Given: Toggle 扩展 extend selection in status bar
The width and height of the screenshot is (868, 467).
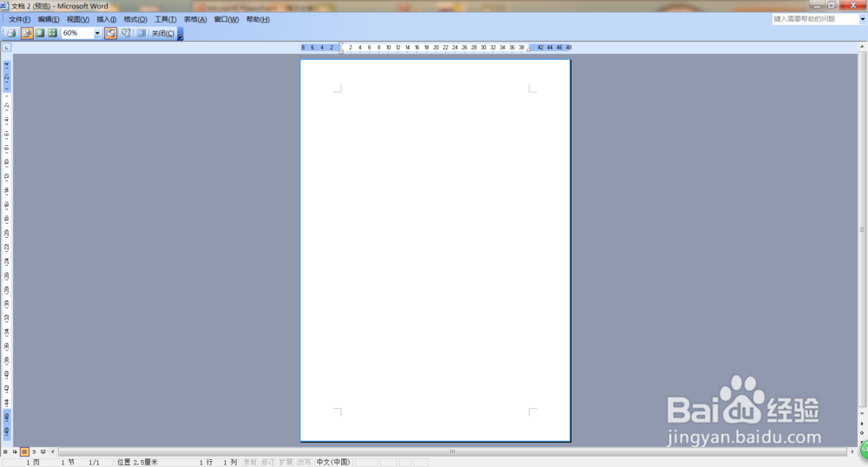Looking at the screenshot, I should click(x=286, y=463).
